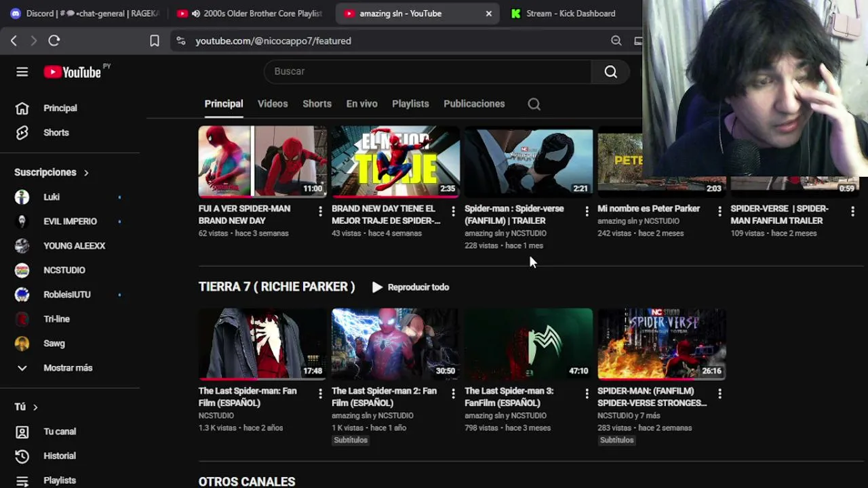Viewport: 868px width, 488px height.
Task: Open channel search magnifier after Publicaciones
Action: click(534, 104)
